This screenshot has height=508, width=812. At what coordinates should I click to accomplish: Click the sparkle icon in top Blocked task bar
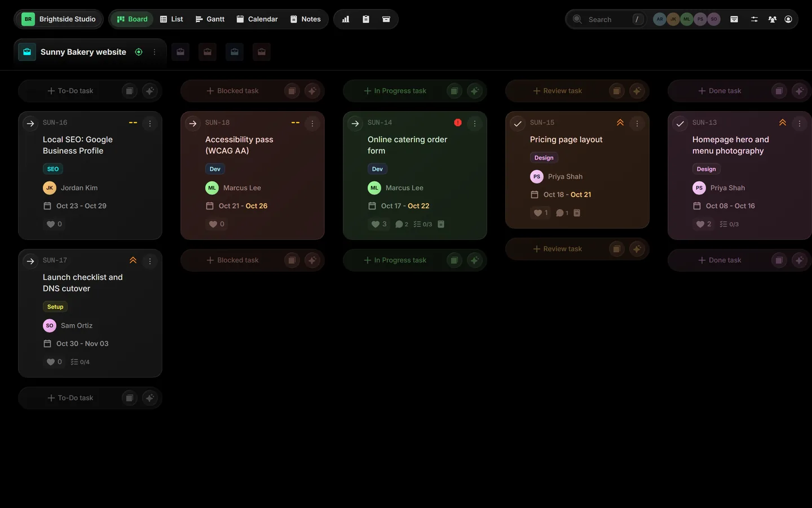coord(312,91)
